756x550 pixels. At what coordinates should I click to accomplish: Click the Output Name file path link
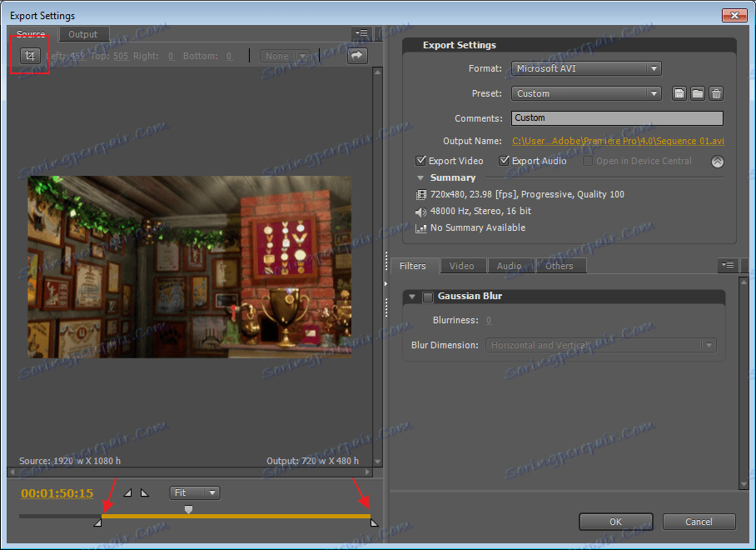pos(618,141)
